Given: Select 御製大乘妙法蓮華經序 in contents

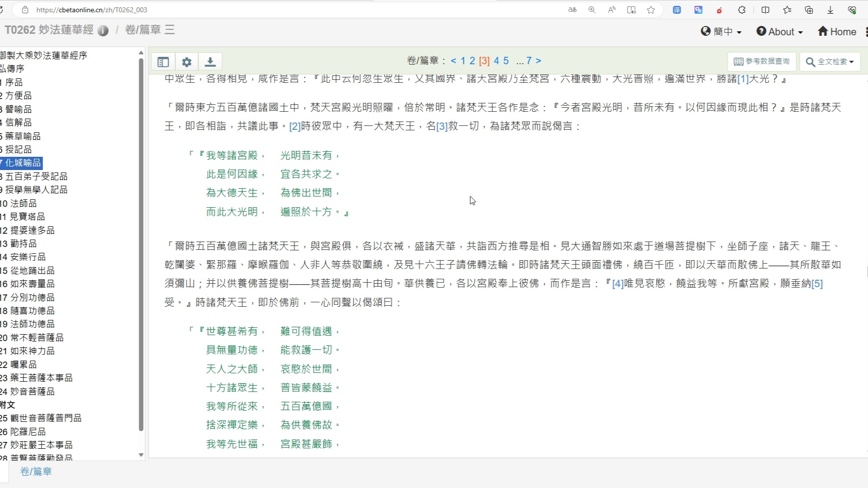Looking at the screenshot, I should click(x=43, y=55).
